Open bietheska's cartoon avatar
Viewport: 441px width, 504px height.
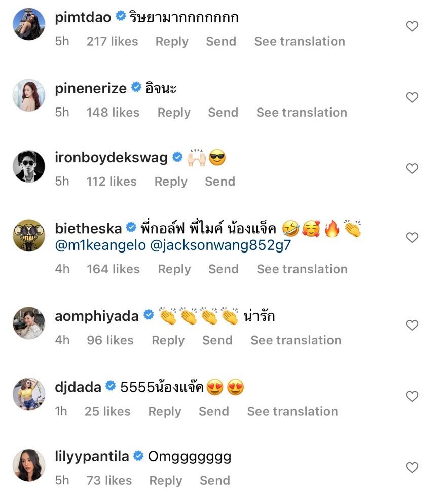coord(29,235)
